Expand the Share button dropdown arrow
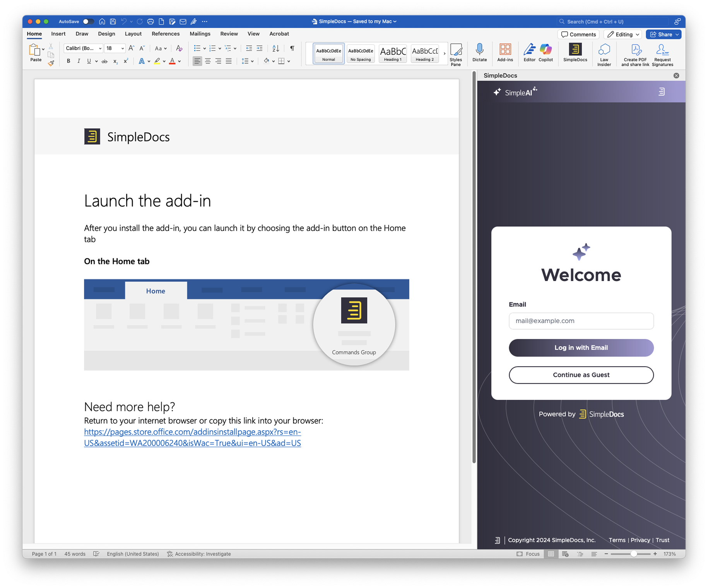Screen dimensions: 708x588 [677, 34]
